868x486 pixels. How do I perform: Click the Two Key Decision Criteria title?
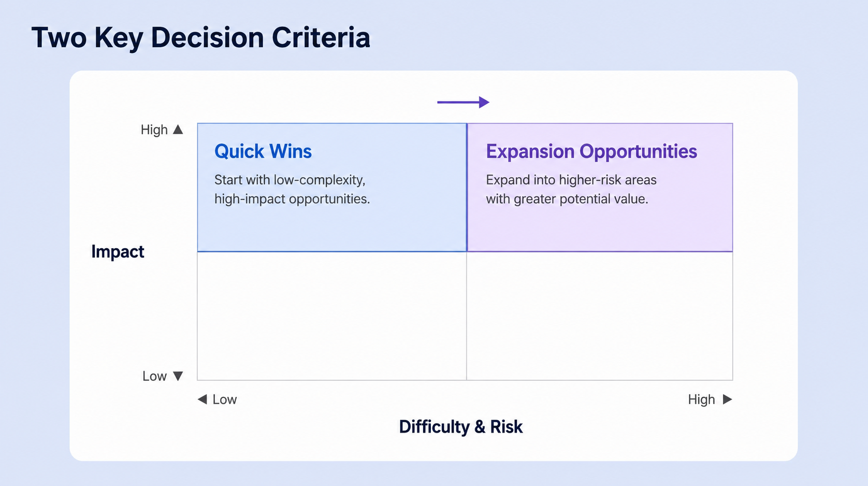pos(201,38)
